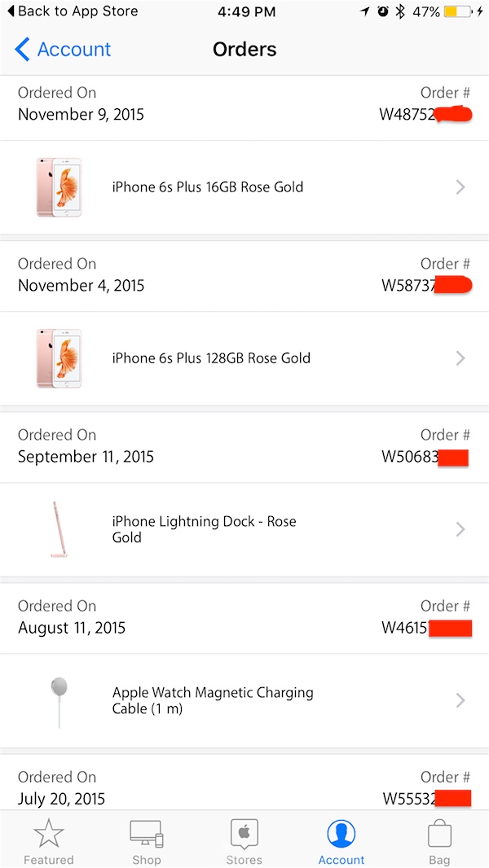This screenshot has height=868, width=489.
Task: Tap the back chevron beside Account
Action: click(x=22, y=50)
